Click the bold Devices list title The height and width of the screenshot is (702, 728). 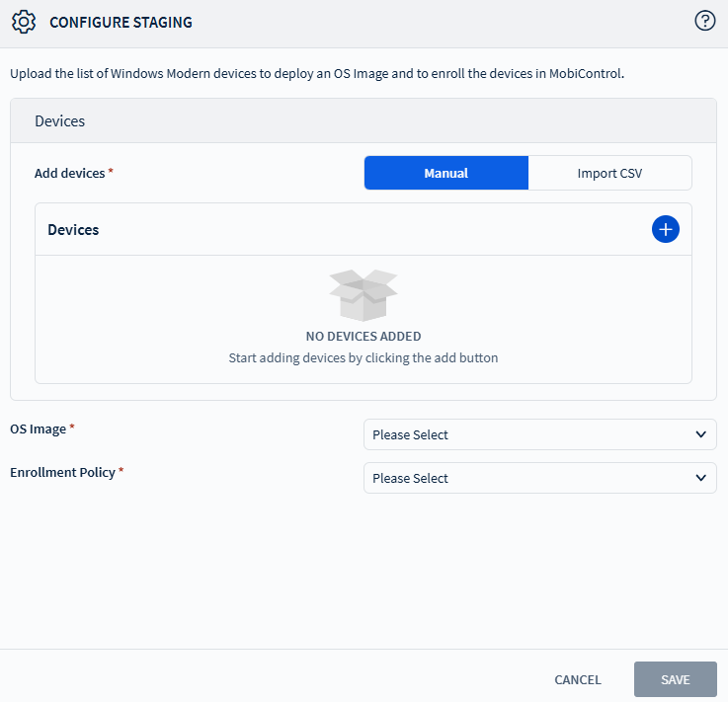point(73,230)
